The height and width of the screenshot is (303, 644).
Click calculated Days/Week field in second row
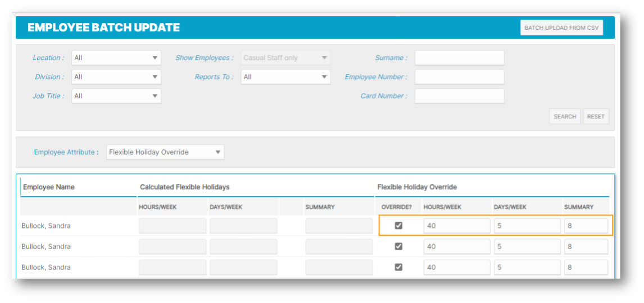(243, 247)
